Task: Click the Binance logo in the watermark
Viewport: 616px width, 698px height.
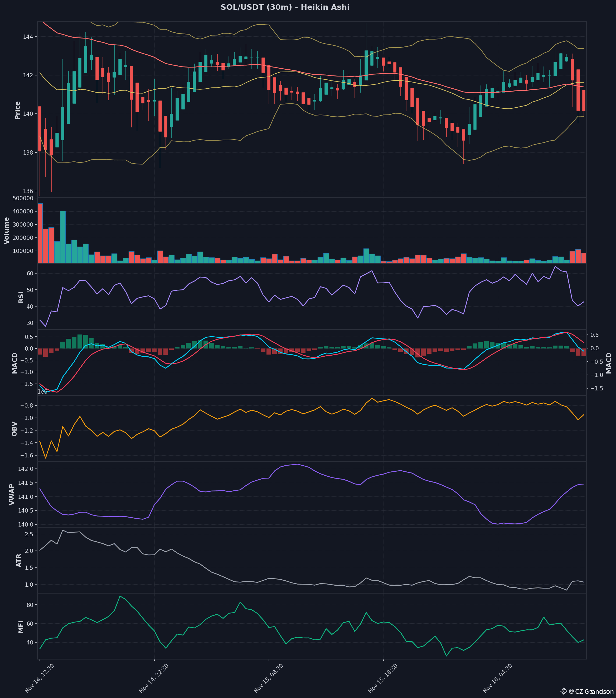Action: tap(564, 691)
